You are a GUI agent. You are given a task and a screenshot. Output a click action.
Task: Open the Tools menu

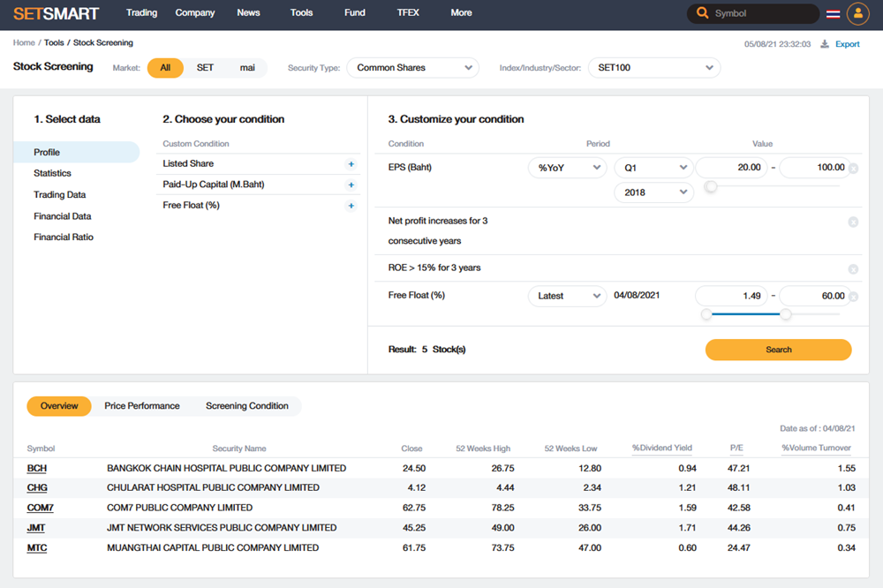pos(301,12)
